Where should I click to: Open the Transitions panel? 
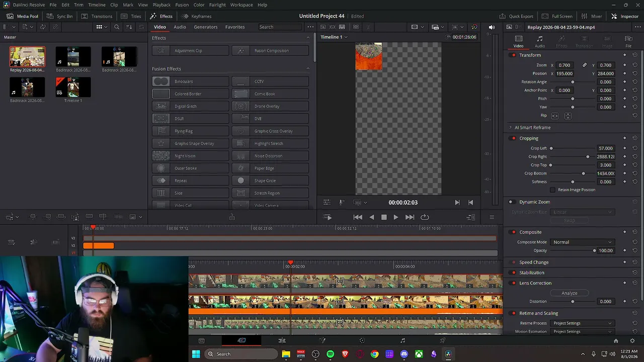coord(97,16)
